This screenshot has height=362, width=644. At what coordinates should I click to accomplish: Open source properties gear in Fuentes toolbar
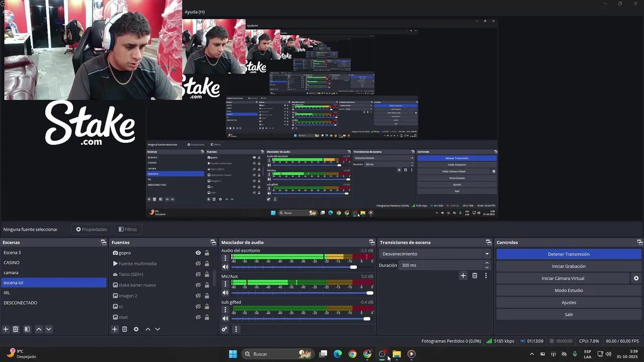[x=136, y=329]
